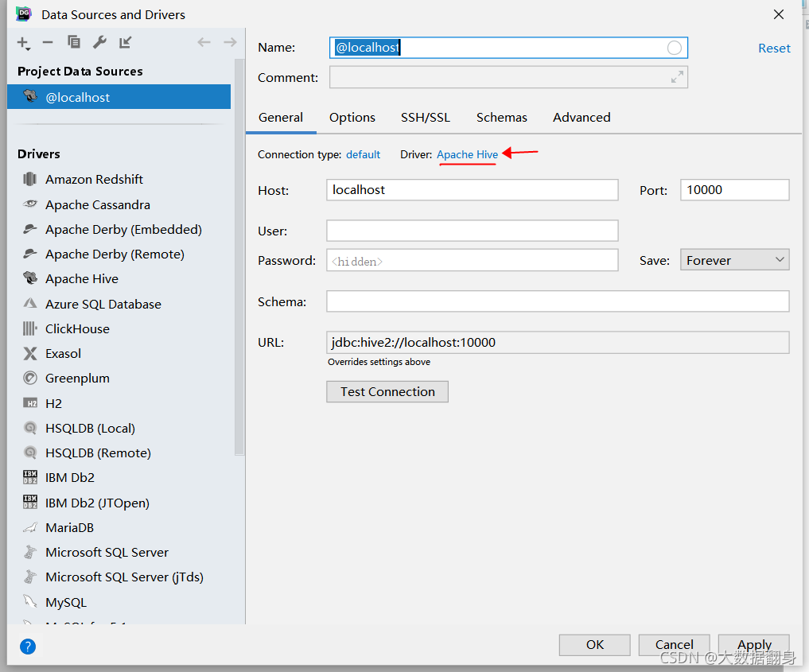The image size is (809, 672).
Task: Select the @localhost data source
Action: 119,97
